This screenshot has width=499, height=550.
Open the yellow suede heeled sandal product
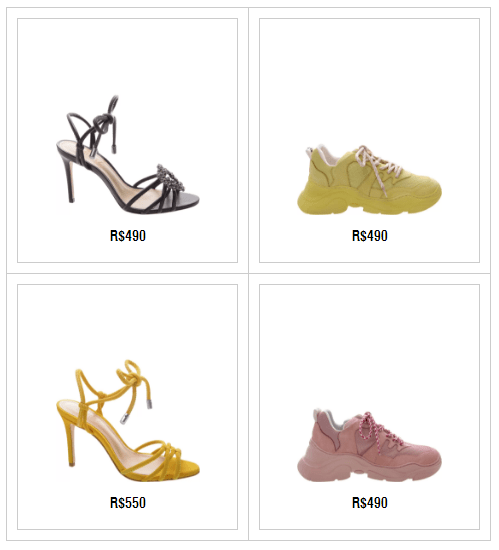coord(128,420)
